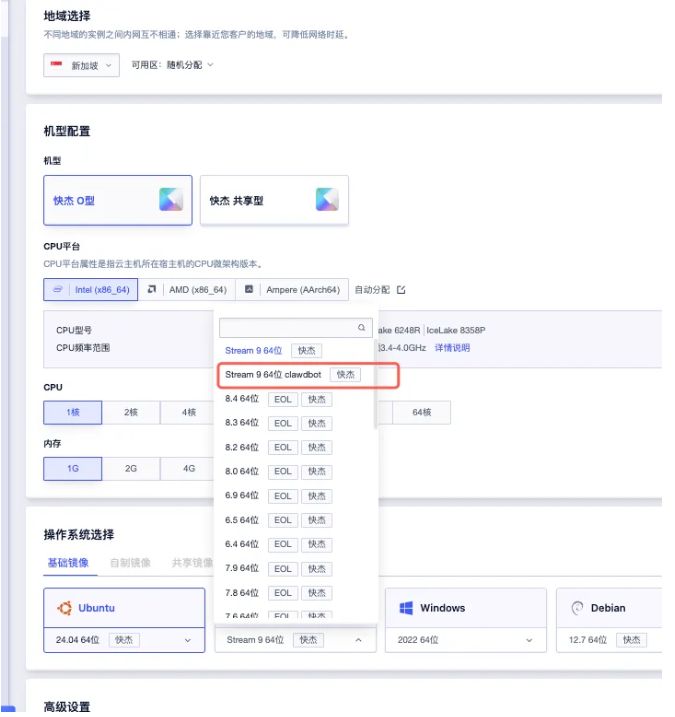Click the 快杰 O型 card logo icon
The height and width of the screenshot is (717, 675).
click(171, 200)
